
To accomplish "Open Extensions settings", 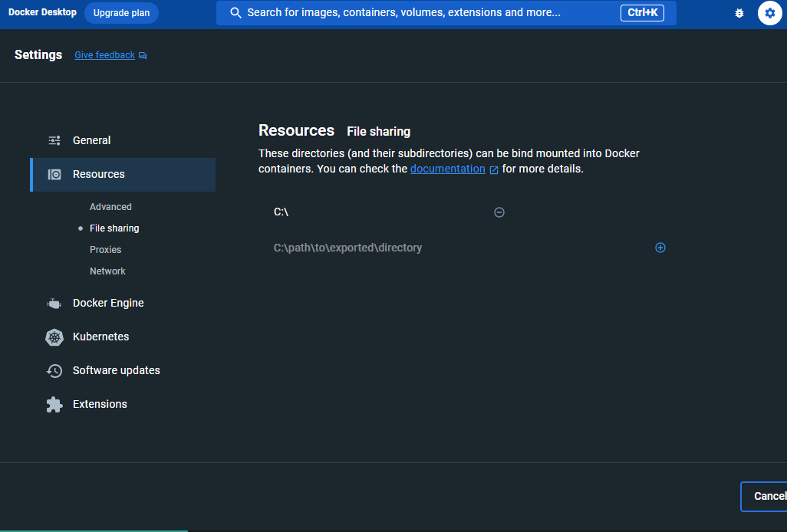I will (123, 404).
